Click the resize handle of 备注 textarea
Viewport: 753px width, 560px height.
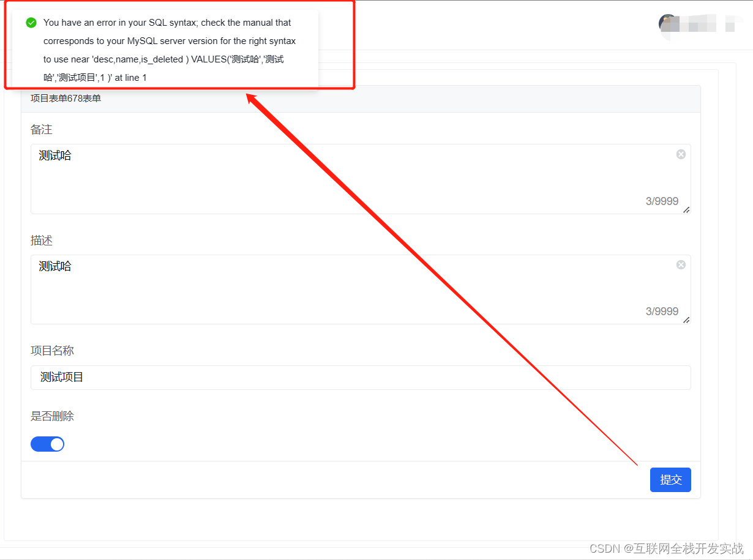[x=686, y=210]
